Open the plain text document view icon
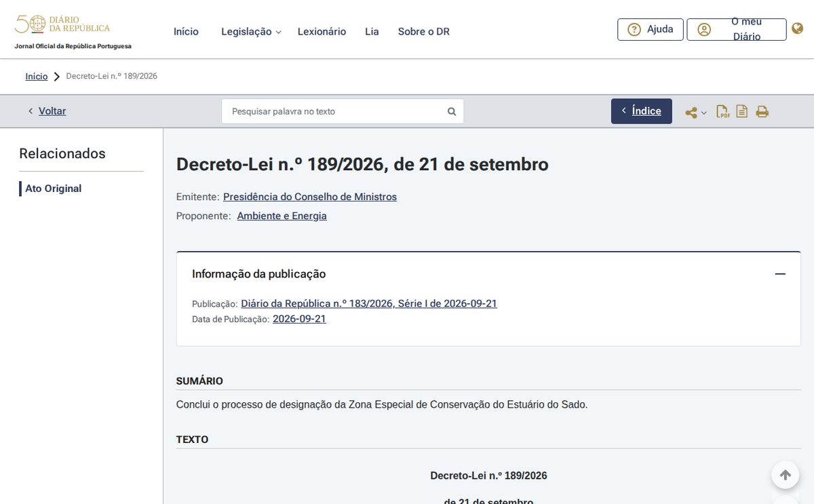814x504 pixels. [x=742, y=111]
